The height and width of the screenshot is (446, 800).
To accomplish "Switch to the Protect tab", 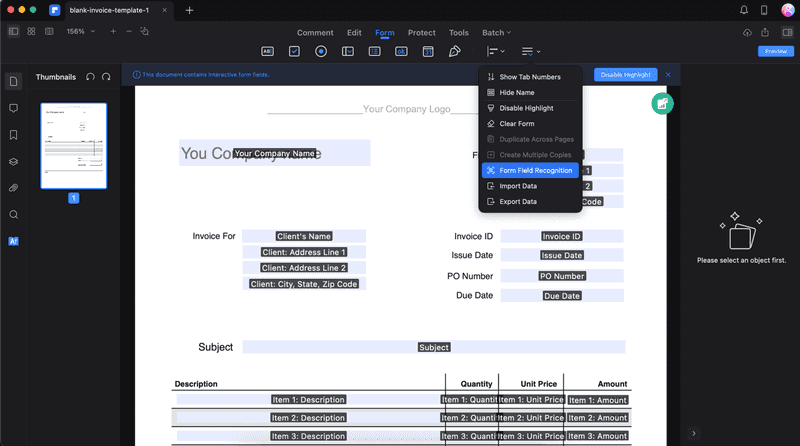I will [x=421, y=33].
